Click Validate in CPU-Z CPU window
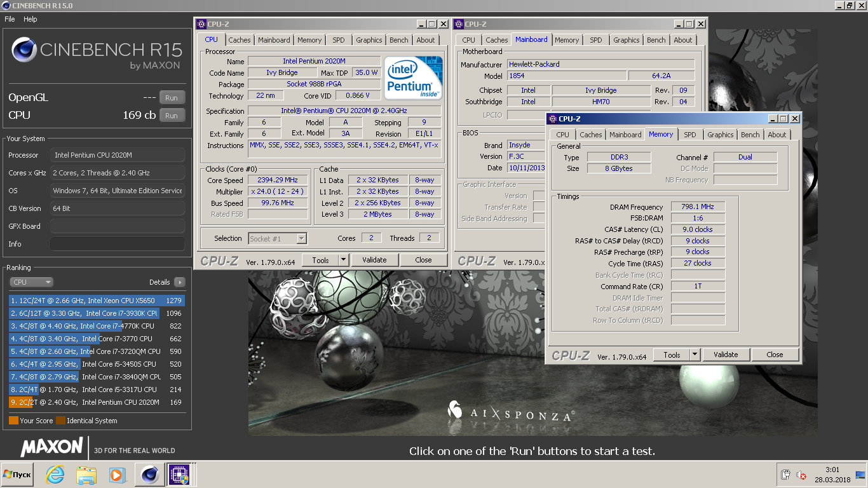This screenshot has height=488, width=868. [374, 260]
